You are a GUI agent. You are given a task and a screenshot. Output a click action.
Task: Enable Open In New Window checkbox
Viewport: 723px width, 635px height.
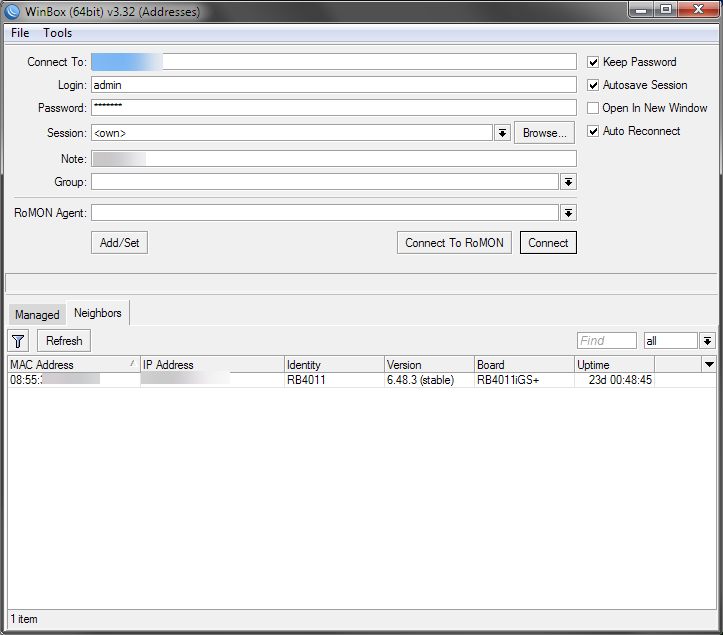593,108
